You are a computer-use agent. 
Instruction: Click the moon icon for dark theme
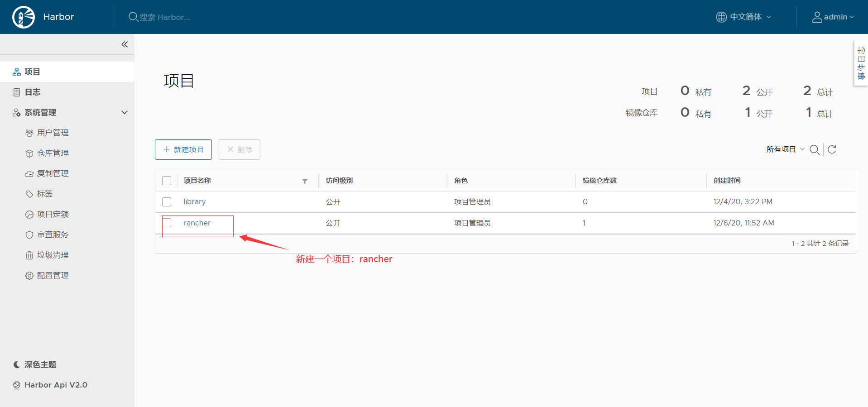click(17, 364)
